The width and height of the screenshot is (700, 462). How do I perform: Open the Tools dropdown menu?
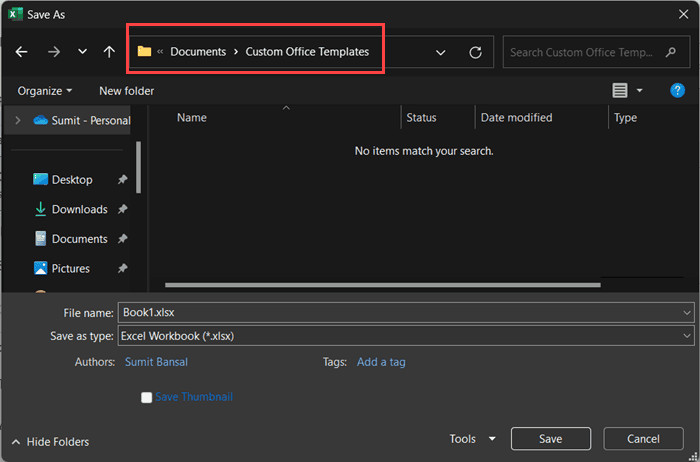point(472,439)
